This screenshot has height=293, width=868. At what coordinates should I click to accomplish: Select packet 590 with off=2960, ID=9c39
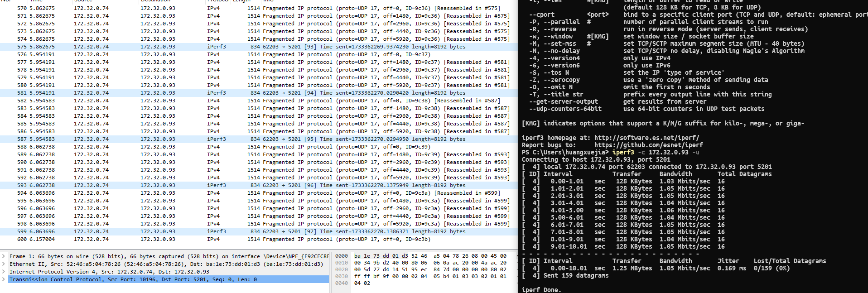coord(259,162)
